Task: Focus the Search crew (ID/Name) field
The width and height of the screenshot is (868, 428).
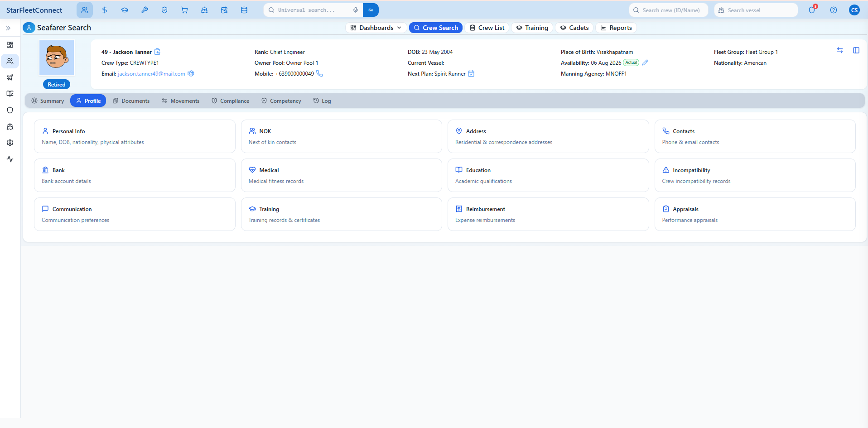Action: point(668,10)
